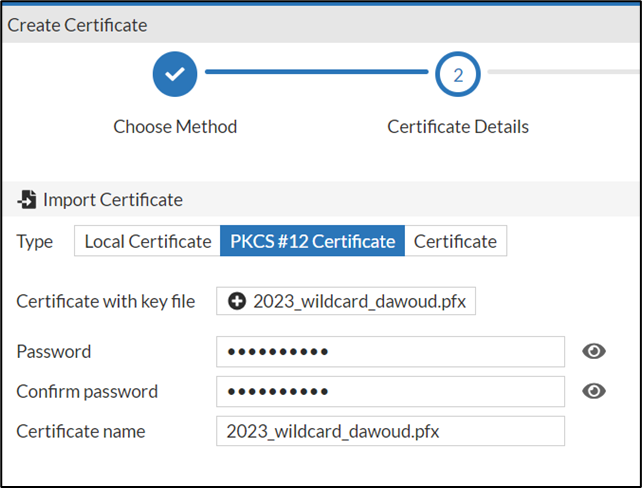642x488 pixels.
Task: Click the 2023_wildcard_dawoud.pfx upload file name
Action: [359, 301]
